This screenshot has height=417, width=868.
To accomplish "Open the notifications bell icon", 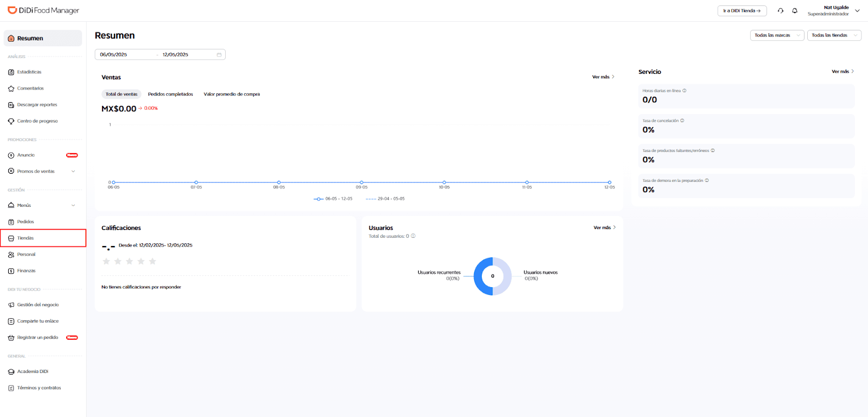I will [x=795, y=11].
